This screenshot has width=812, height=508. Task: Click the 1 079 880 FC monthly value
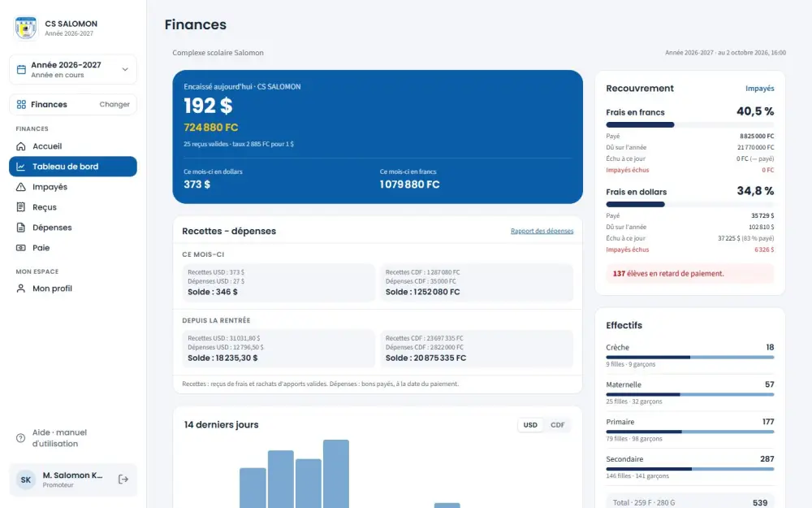tap(409, 185)
